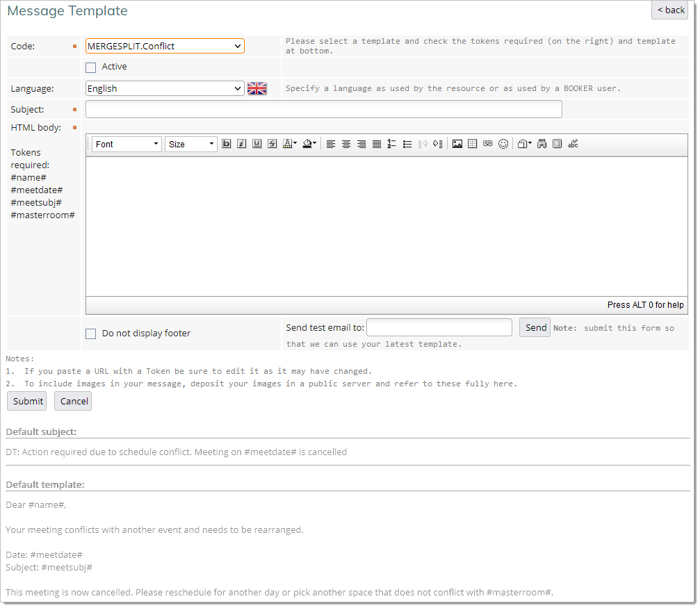
Task: Expand the Language dropdown set to English
Action: 165,89
